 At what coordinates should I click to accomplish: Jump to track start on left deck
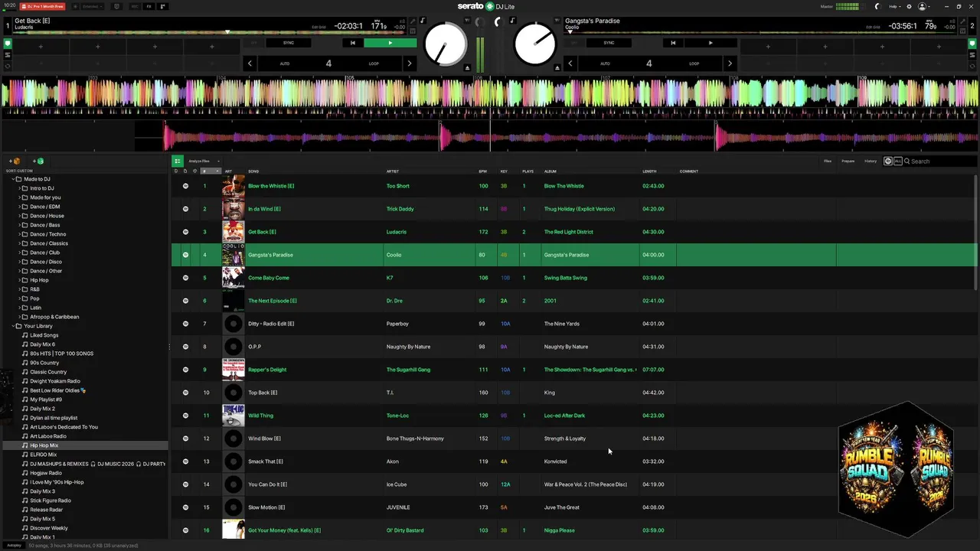pos(352,43)
